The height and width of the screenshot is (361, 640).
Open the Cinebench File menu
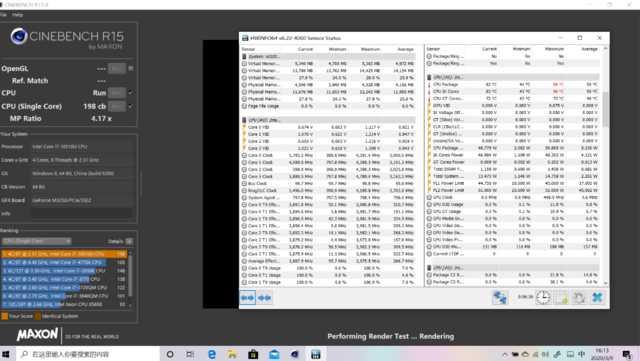tap(3, 15)
